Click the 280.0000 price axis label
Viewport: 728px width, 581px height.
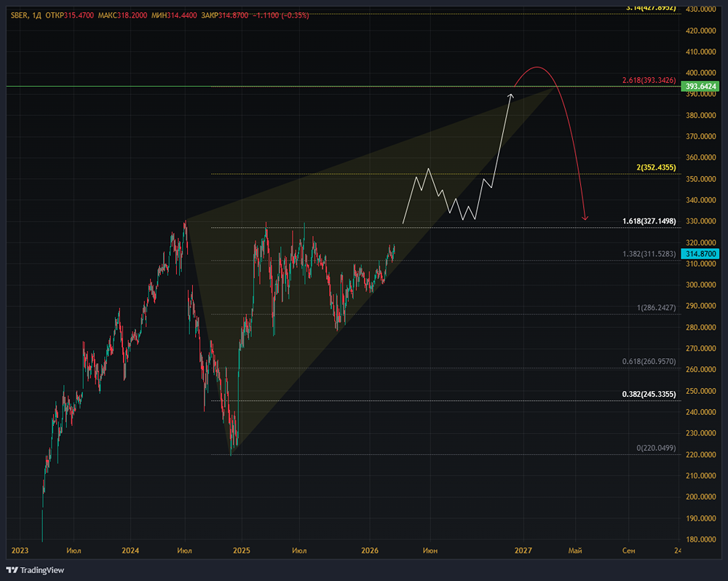tap(700, 327)
